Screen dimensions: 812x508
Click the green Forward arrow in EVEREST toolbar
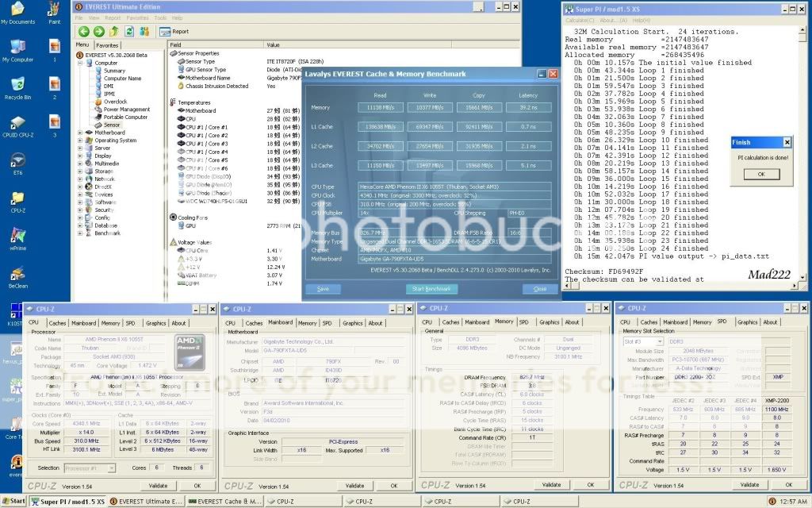pyautogui.click(x=98, y=32)
